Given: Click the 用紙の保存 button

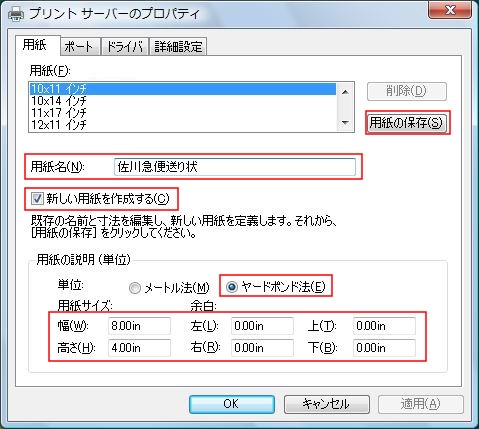Looking at the screenshot, I should (x=406, y=123).
